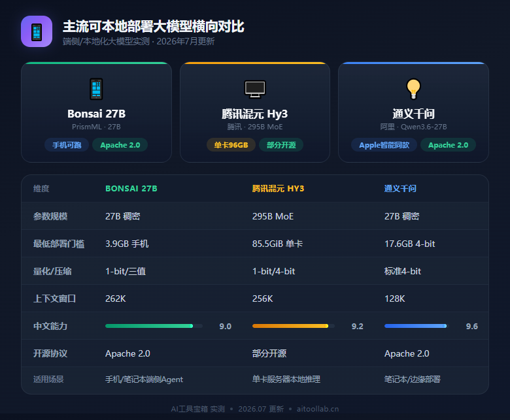
Task: Click the light bulb icon on 通义千问 card
Action: coord(413,89)
